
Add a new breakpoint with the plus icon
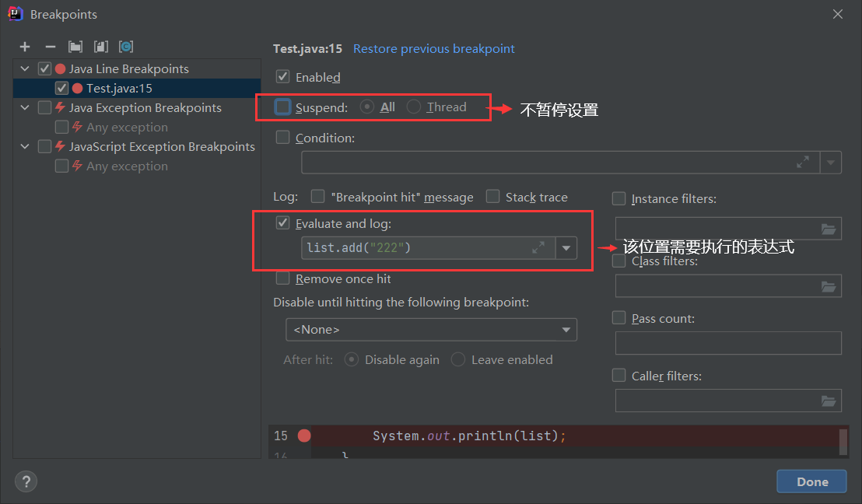pyautogui.click(x=25, y=47)
